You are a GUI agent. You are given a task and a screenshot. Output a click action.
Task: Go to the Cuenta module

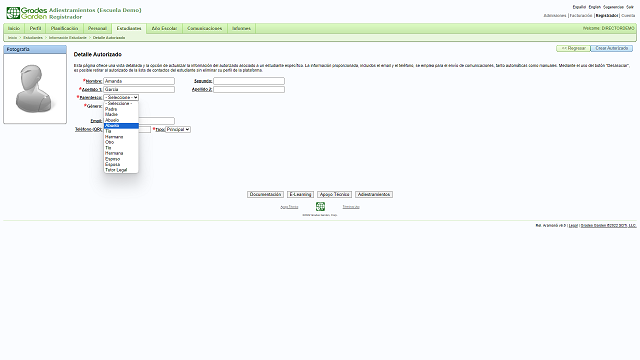pos(628,16)
